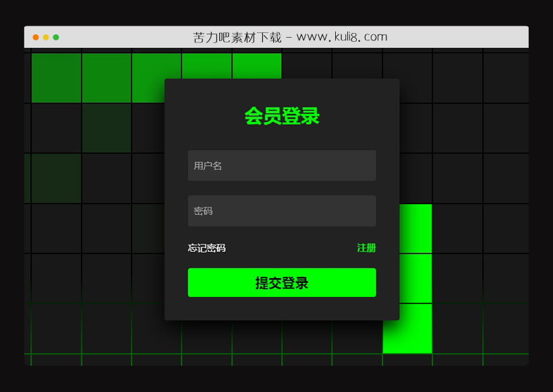The image size is (553, 392).
Task: Open the 忘记密码 forgot password option
Action: pyautogui.click(x=206, y=248)
